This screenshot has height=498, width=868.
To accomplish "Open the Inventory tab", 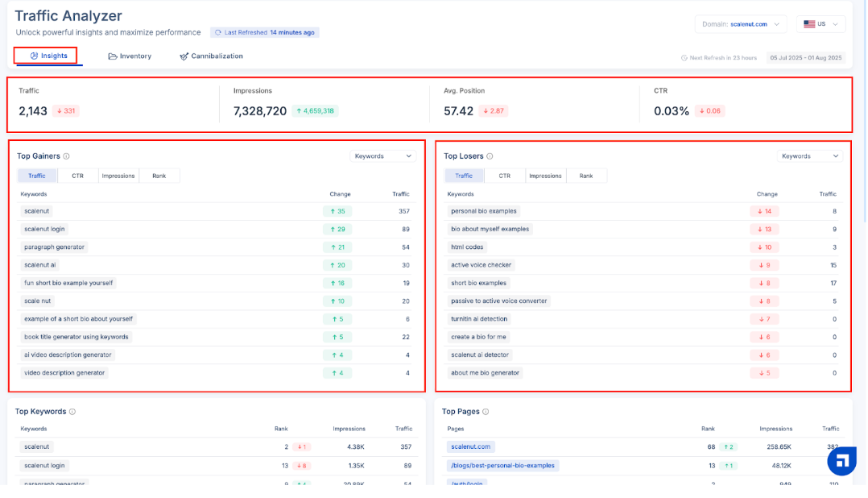I will (x=130, y=56).
